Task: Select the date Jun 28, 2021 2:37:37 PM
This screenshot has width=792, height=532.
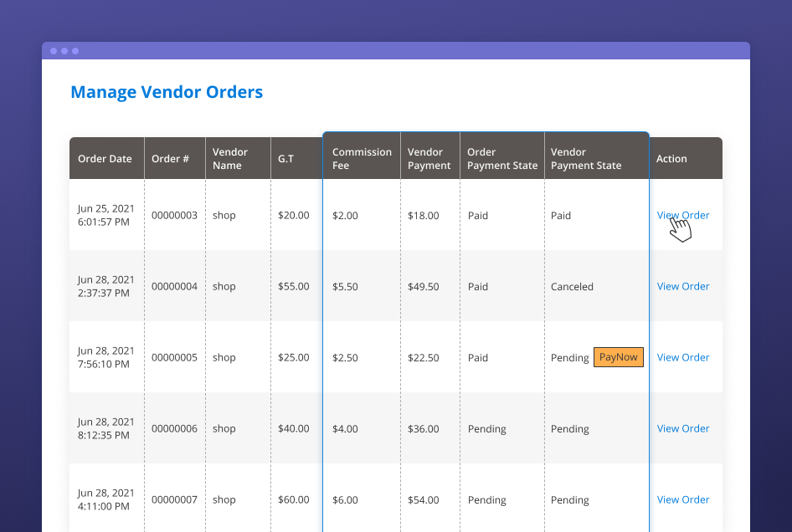Action: coord(105,286)
